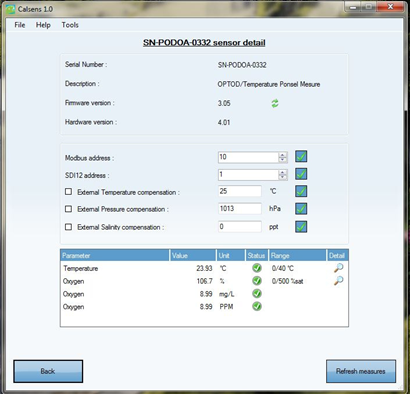Click the temperature compensation value field
The image size is (410, 394).
240,191
